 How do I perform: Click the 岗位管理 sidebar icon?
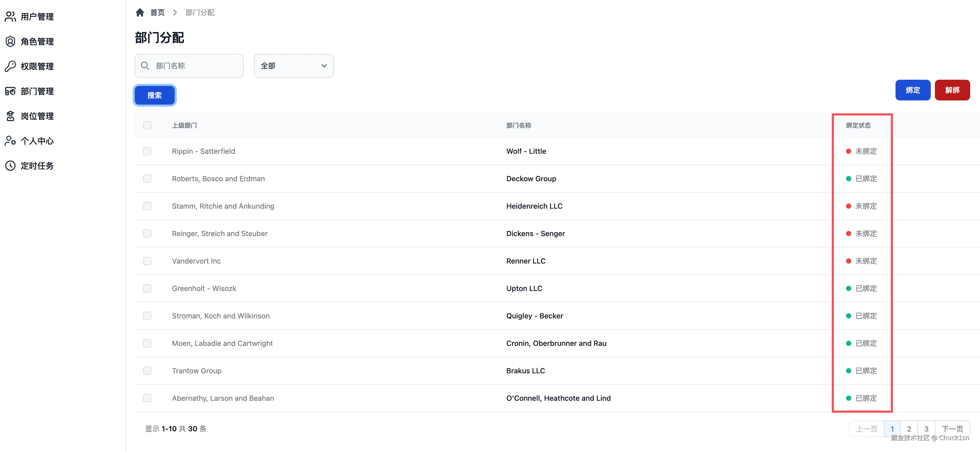10,116
